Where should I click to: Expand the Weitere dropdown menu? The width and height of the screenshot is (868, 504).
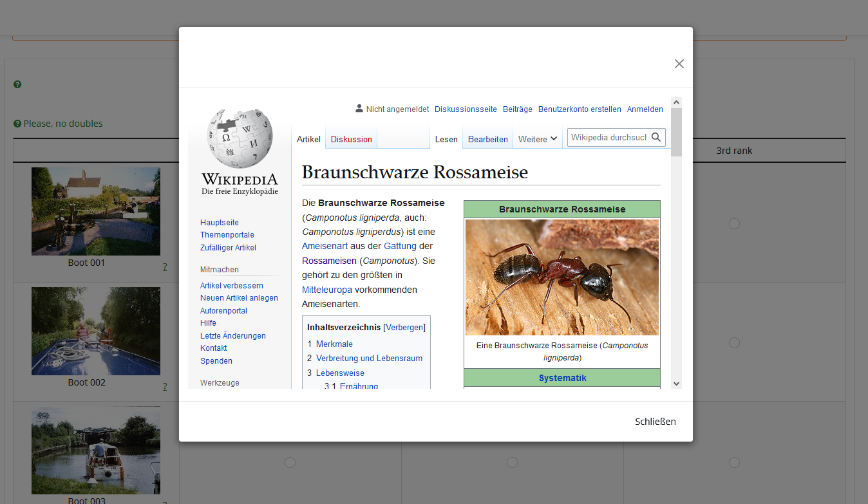pos(537,139)
